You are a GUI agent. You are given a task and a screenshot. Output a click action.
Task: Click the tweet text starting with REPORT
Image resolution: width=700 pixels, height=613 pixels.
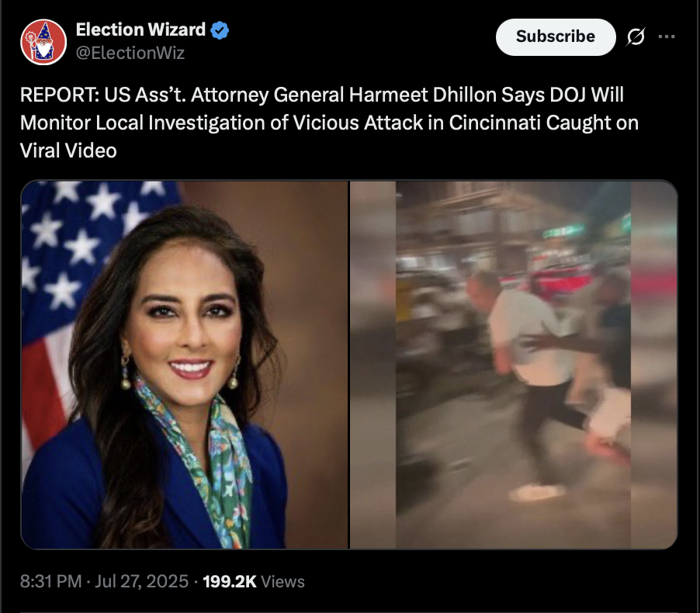330,123
